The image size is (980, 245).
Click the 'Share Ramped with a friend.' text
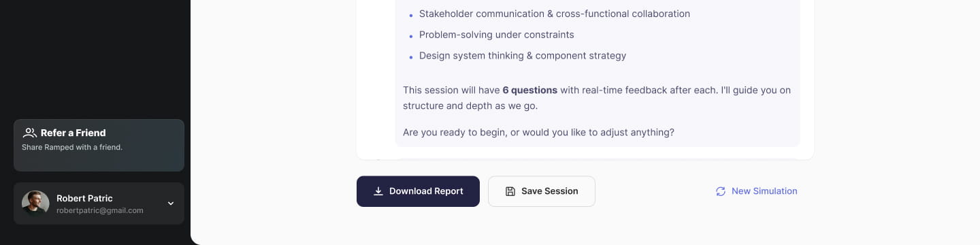pos(72,147)
